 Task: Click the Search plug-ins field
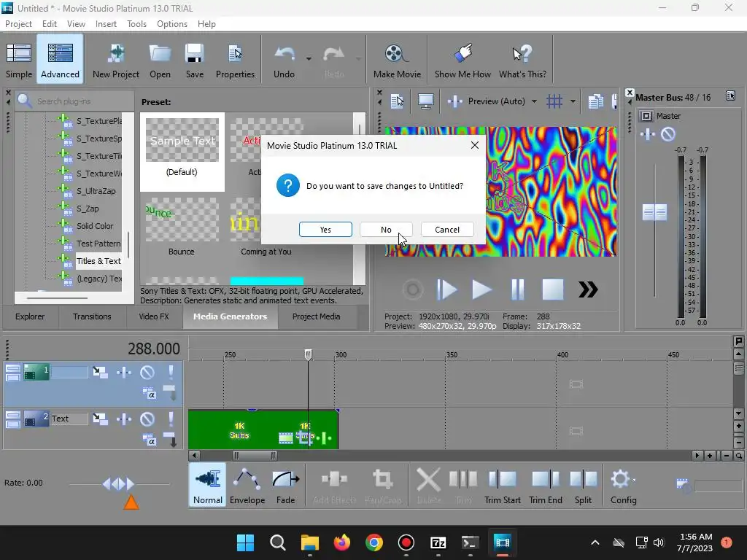click(x=83, y=101)
